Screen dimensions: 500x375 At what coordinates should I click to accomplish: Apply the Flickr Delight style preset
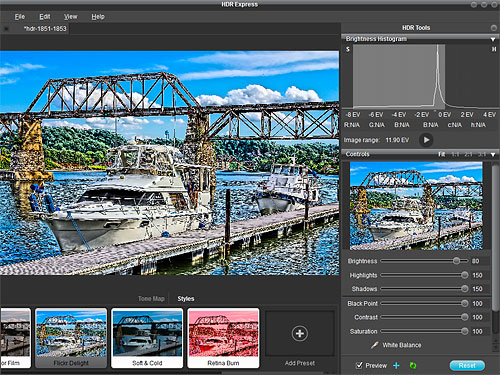click(x=71, y=338)
